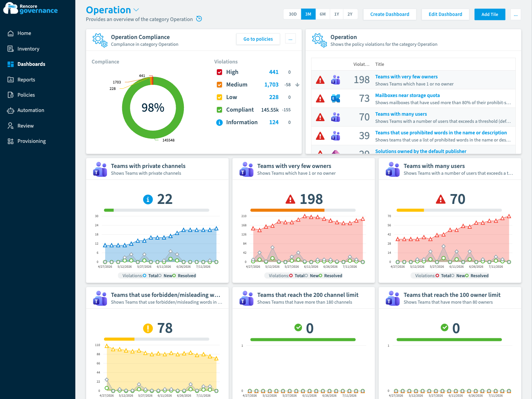Click the Review person-search icon
The image size is (532, 399).
click(x=11, y=126)
